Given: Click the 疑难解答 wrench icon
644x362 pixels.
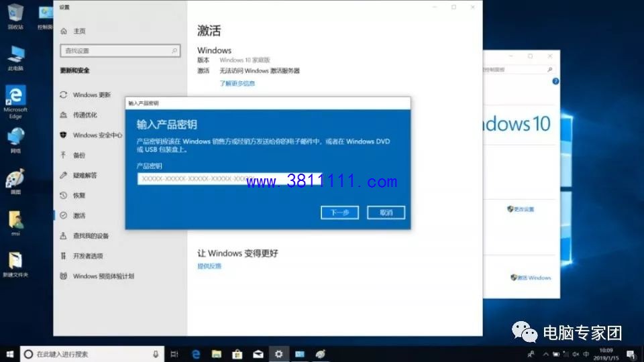Looking at the screenshot, I should pos(63,175).
